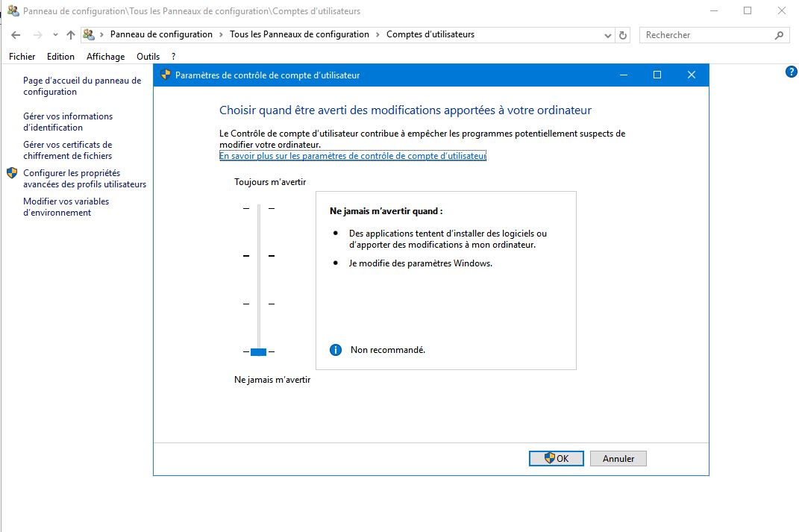The height and width of the screenshot is (532, 799).
Task: Click the Ne jamais m'avertir label
Action: tap(272, 380)
